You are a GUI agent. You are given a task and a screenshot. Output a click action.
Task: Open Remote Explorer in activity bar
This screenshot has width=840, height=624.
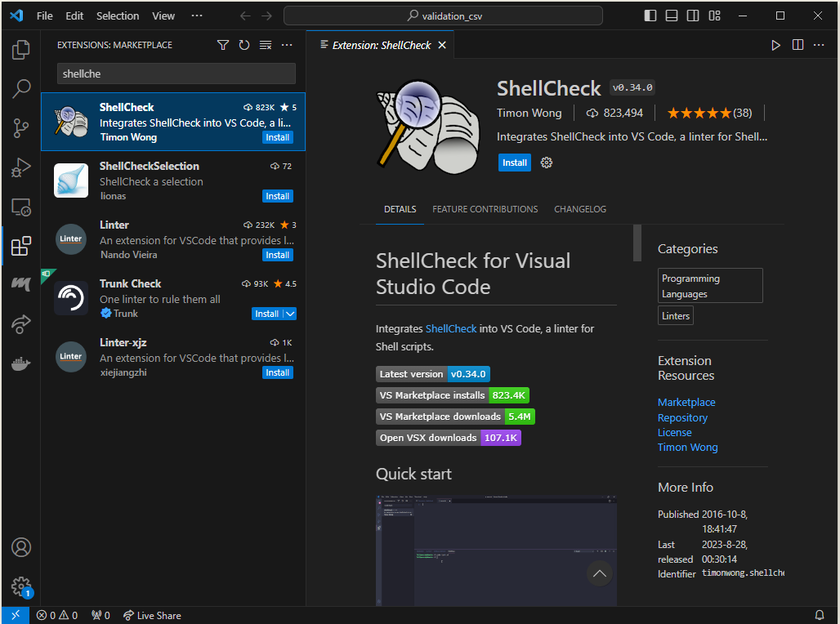point(21,207)
